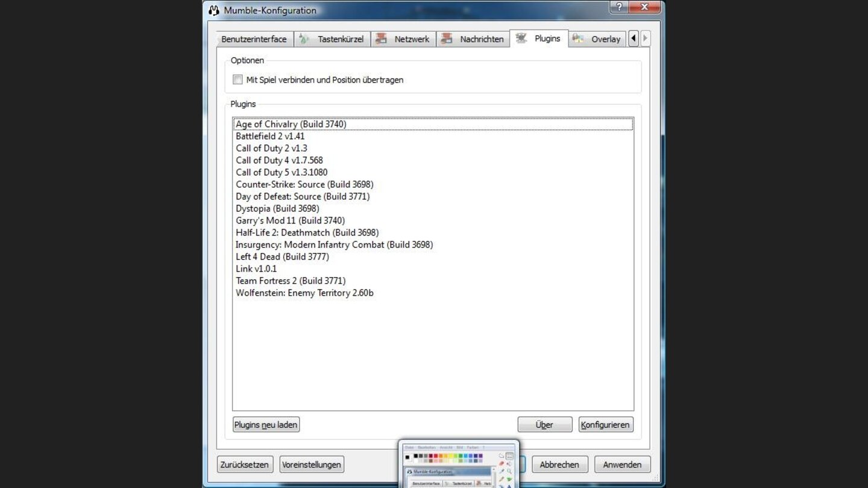Cancel with the Abbrechen button
The height and width of the screenshot is (488, 868).
[559, 465]
